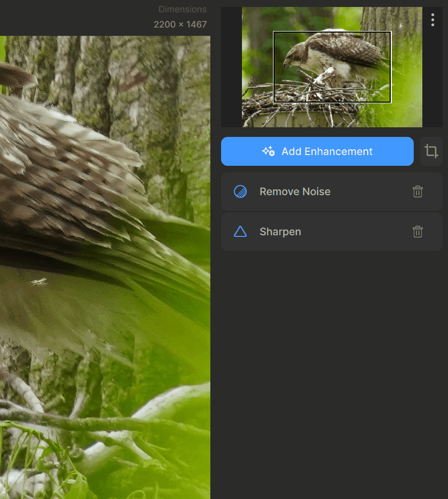Open the crop tool icon
This screenshot has width=448, height=499.
point(431,151)
